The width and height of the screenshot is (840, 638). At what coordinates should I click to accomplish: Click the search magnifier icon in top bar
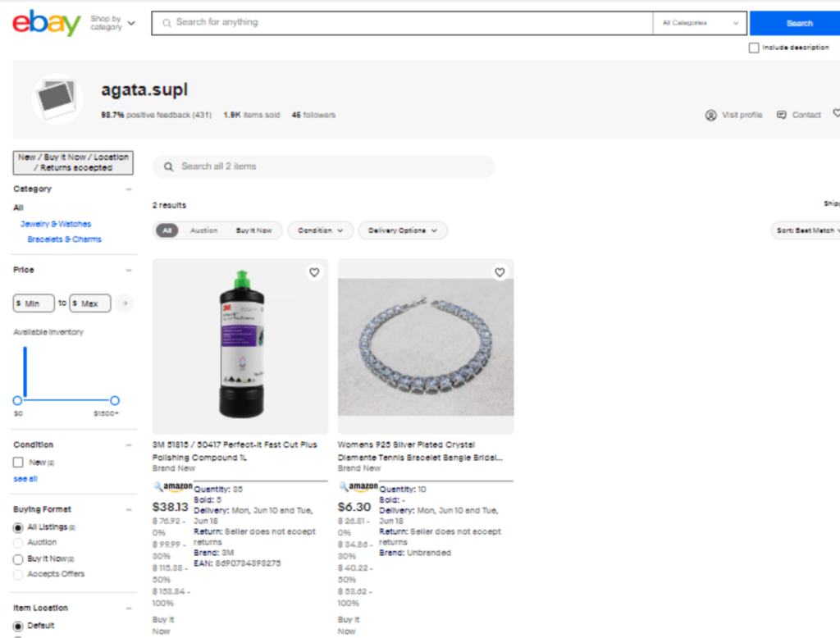click(167, 23)
